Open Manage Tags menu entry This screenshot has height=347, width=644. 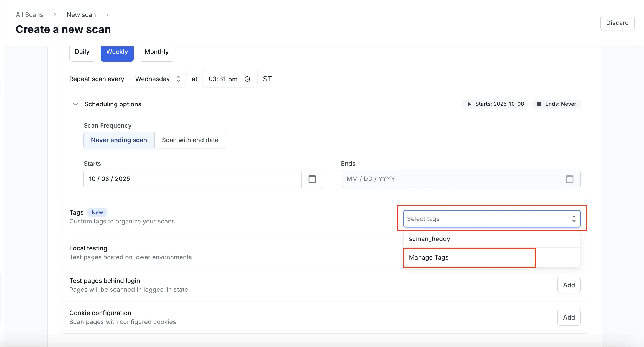(429, 258)
